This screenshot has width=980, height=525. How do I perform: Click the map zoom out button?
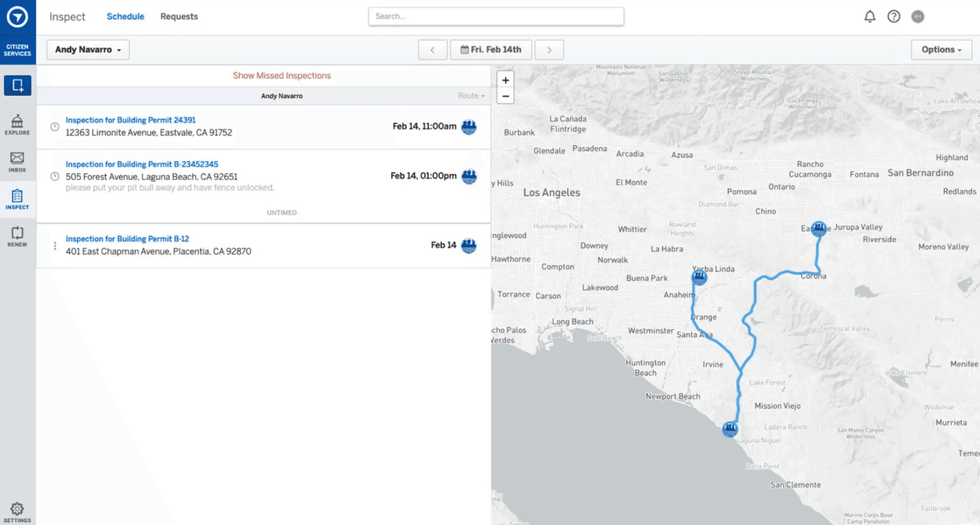pyautogui.click(x=505, y=96)
